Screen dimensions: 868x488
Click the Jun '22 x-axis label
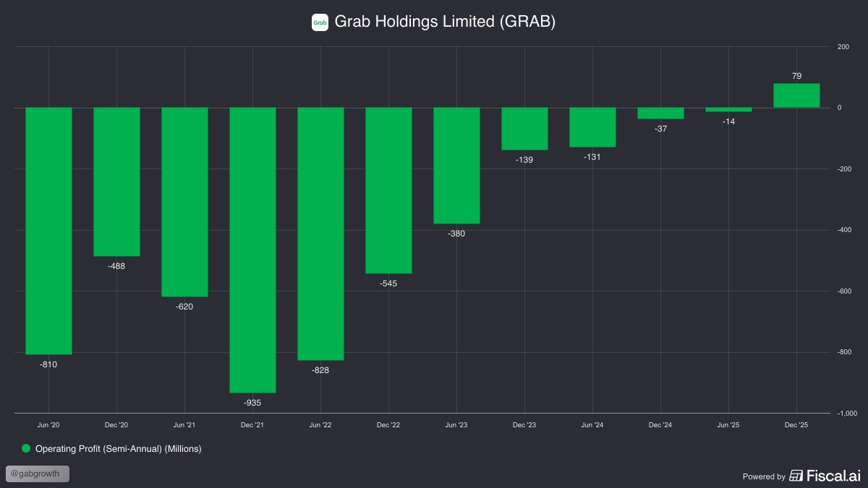click(320, 425)
